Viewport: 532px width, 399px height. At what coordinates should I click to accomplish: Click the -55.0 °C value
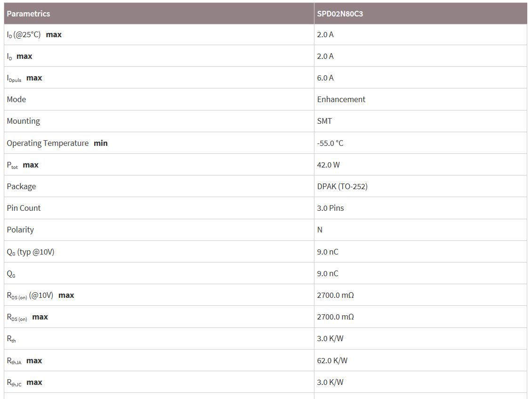pos(330,143)
